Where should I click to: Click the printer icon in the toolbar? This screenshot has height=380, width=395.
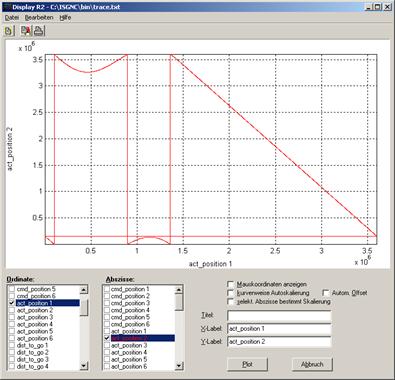pos(38,31)
